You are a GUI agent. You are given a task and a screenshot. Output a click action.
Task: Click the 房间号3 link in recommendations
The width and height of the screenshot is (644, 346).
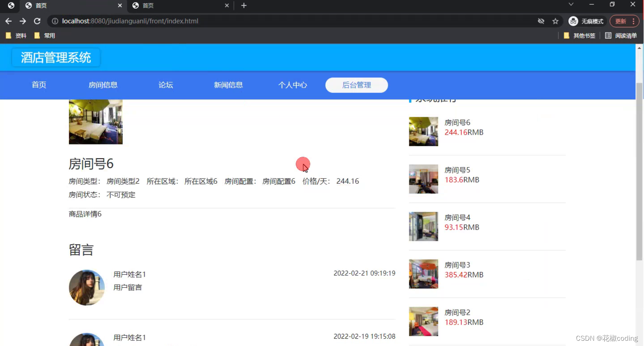coord(457,265)
